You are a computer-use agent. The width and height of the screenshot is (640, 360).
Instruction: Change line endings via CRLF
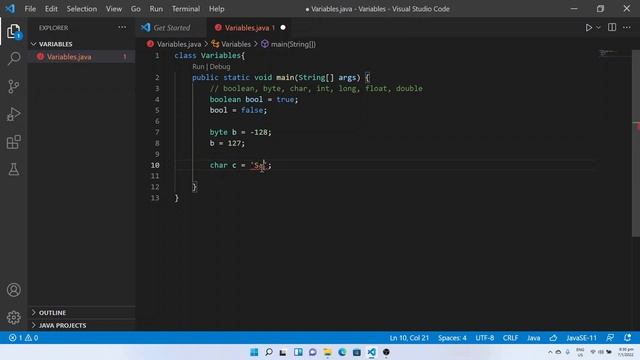[x=510, y=338]
